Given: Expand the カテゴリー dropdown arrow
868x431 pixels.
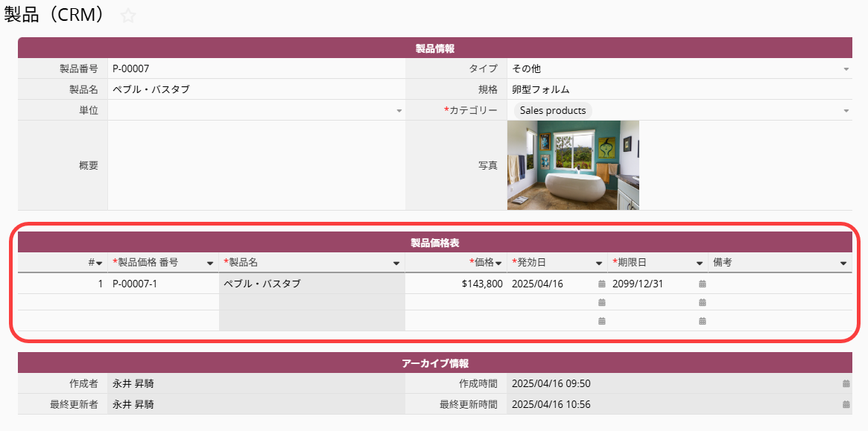Looking at the screenshot, I should (x=846, y=111).
